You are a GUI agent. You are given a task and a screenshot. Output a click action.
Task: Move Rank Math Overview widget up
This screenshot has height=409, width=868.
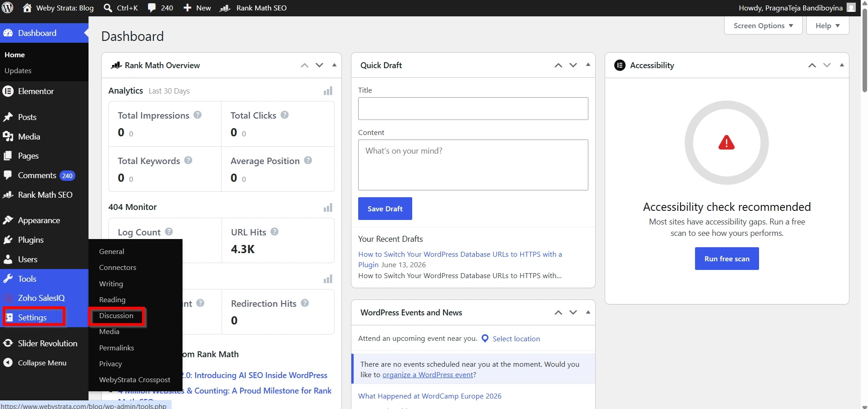coord(305,65)
